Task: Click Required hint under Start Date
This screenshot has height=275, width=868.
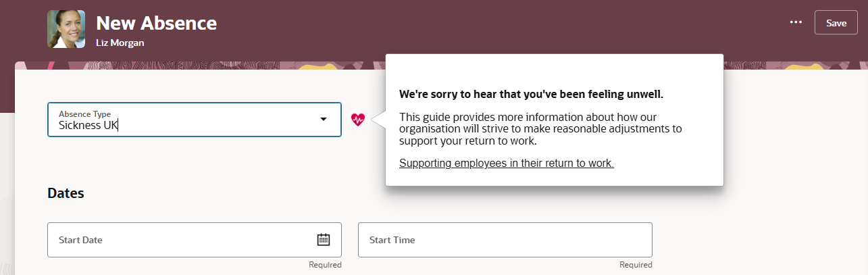Action: coord(325,265)
